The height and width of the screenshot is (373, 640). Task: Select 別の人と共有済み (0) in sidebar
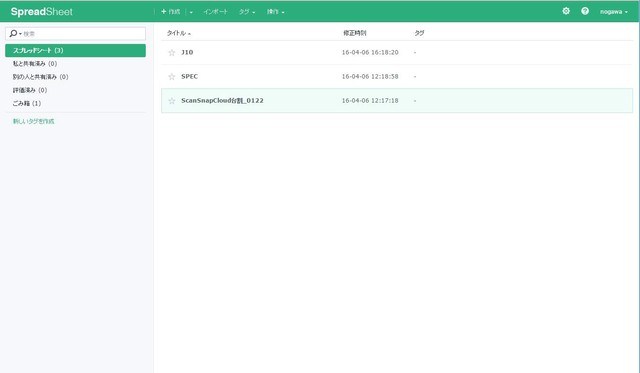point(40,77)
